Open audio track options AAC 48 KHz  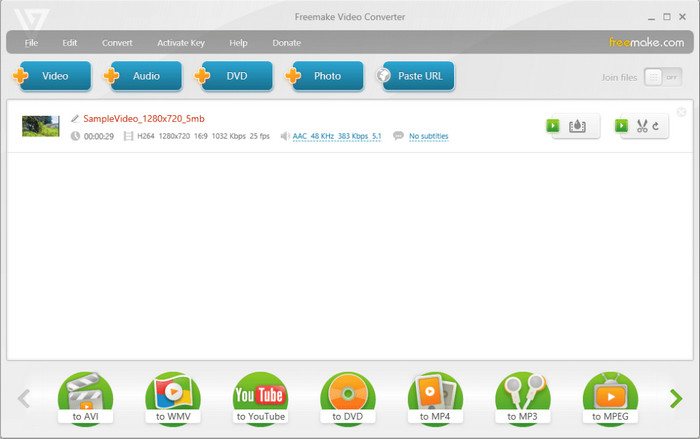(x=337, y=136)
